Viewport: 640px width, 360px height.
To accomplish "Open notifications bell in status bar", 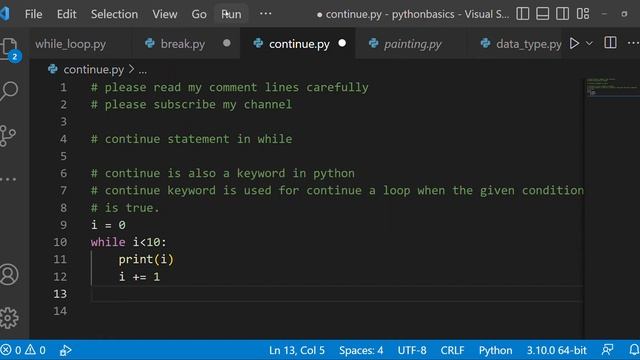I will click(x=634, y=350).
